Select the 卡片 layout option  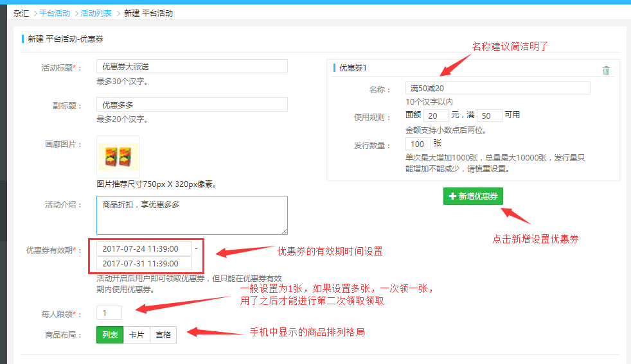point(136,335)
